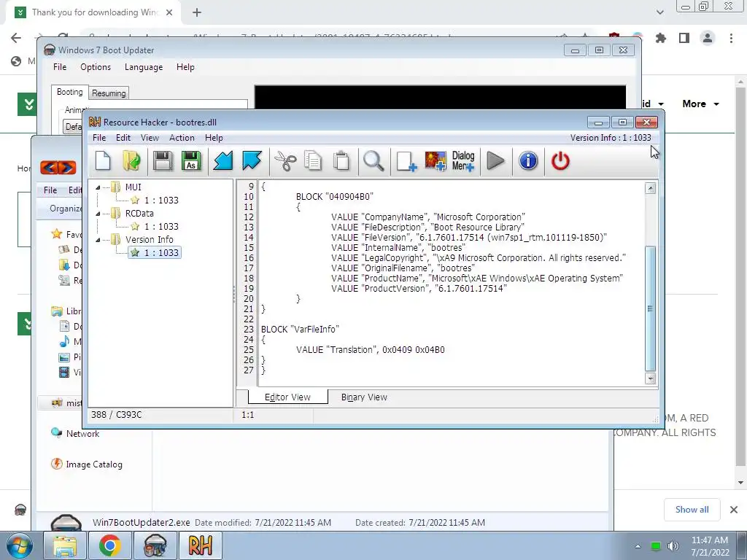Click the Open file folder icon in Resource Hacker
Screen dimensions: 747x560
tap(131, 161)
